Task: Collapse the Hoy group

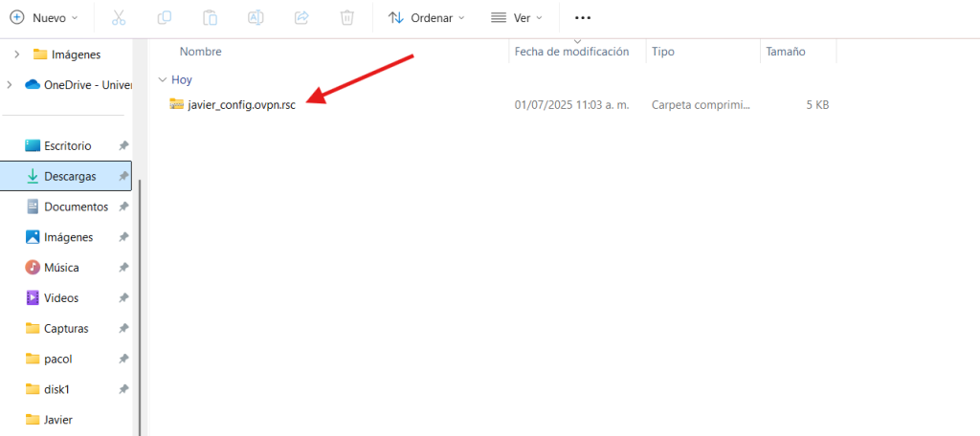Action: point(163,80)
